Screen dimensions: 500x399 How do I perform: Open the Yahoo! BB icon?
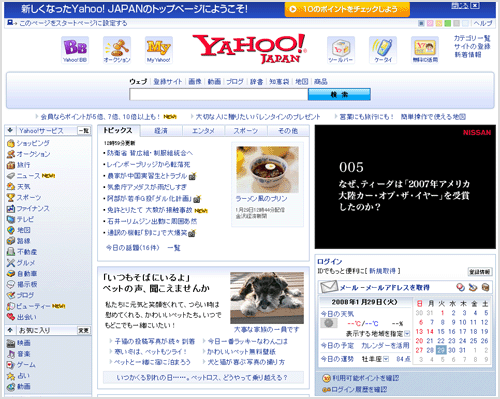tap(75, 50)
